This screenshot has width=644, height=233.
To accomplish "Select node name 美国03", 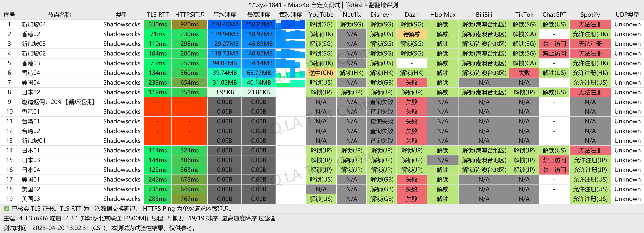I will [31, 199].
